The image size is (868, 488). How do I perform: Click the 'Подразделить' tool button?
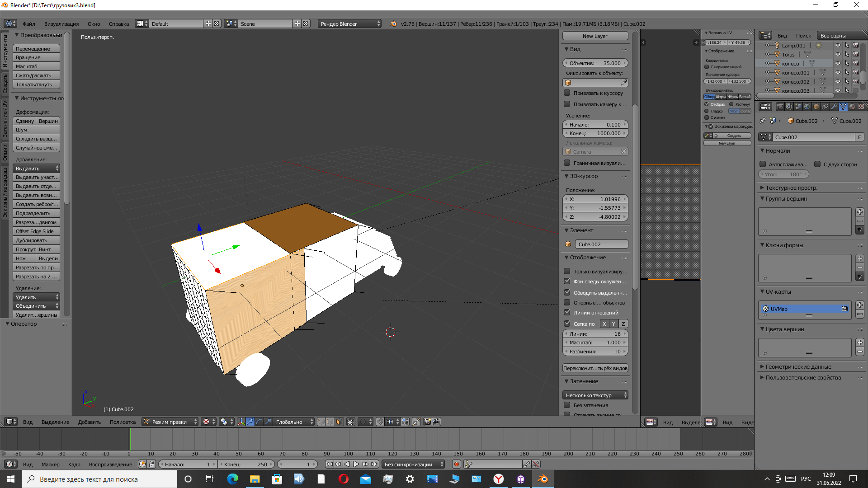point(36,213)
